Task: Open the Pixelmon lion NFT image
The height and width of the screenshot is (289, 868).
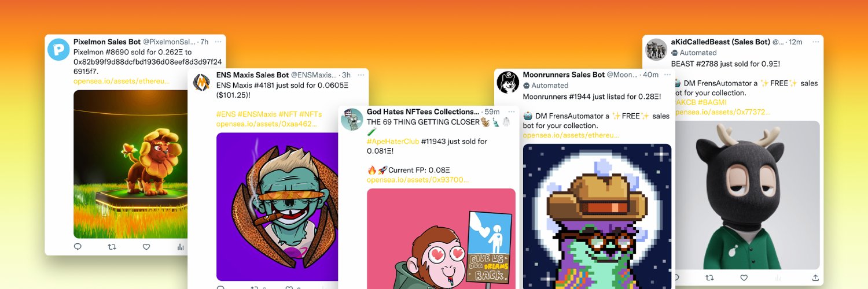Action: pyautogui.click(x=131, y=164)
